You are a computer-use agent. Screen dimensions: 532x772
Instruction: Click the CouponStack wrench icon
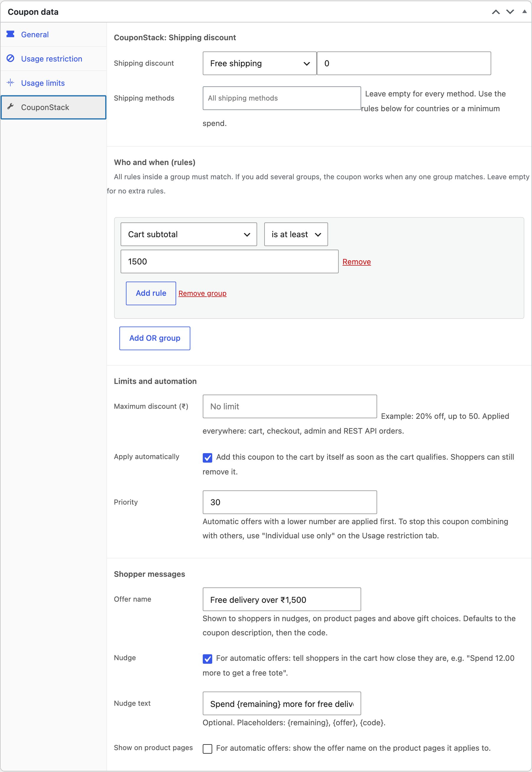click(10, 107)
